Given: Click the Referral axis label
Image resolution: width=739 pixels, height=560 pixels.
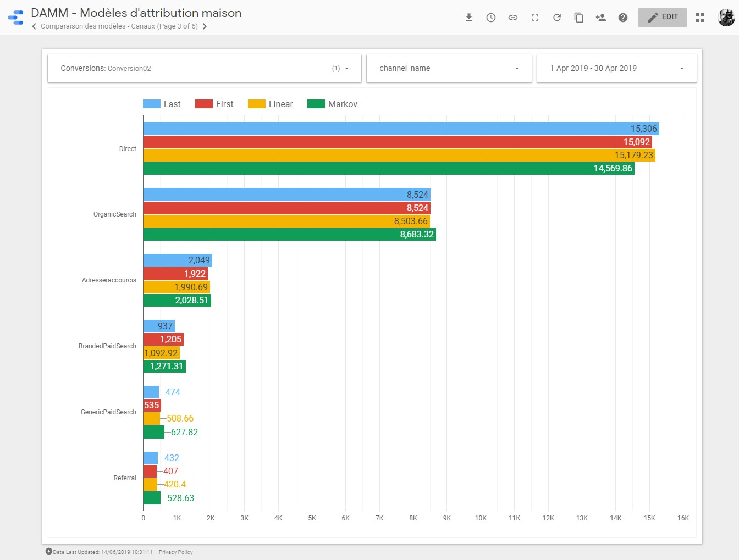Looking at the screenshot, I should click(125, 478).
